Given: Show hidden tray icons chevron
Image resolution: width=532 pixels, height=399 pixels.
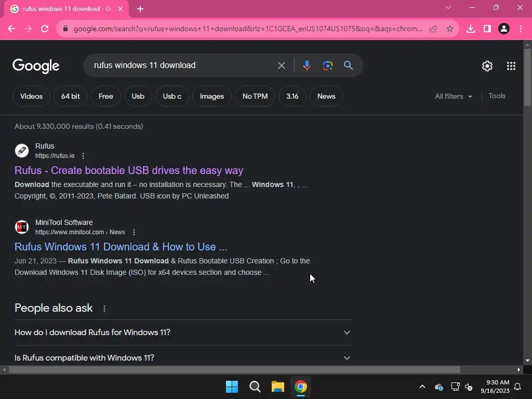Looking at the screenshot, I should click(422, 387).
